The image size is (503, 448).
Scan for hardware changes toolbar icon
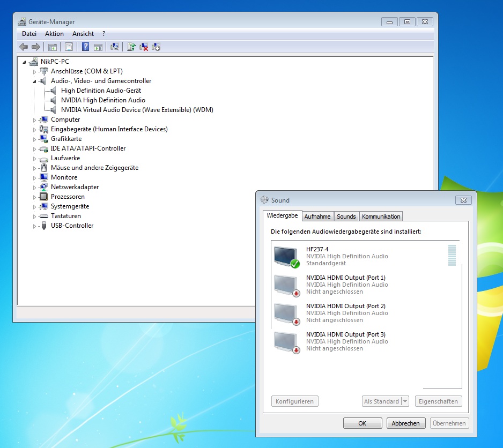[115, 47]
